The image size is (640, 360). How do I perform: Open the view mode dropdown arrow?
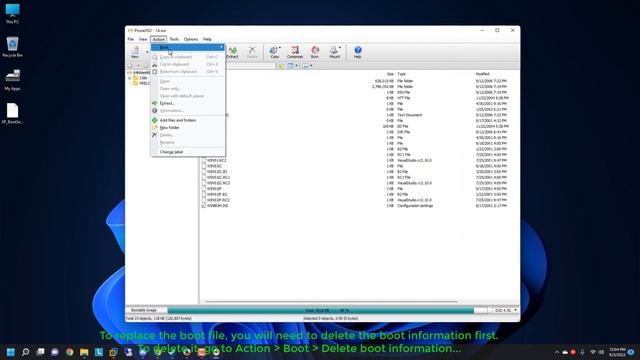click(296, 66)
